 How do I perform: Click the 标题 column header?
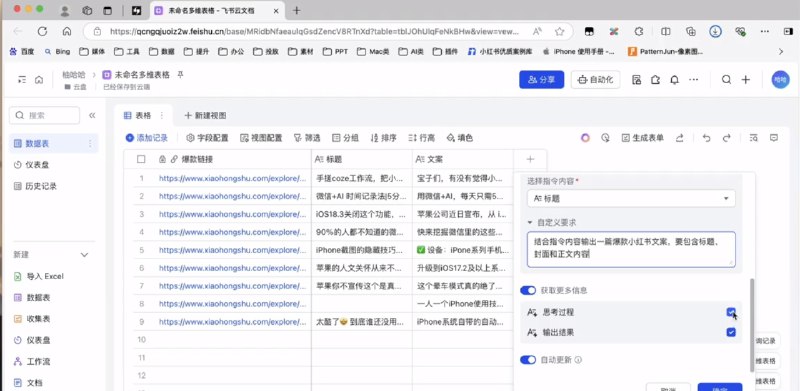point(362,159)
